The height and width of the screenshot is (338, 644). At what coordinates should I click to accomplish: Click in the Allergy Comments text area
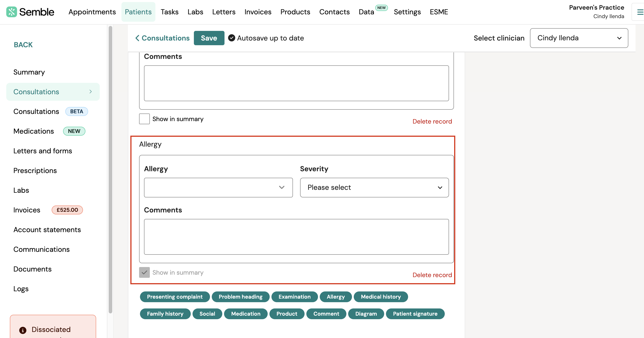coord(296,237)
